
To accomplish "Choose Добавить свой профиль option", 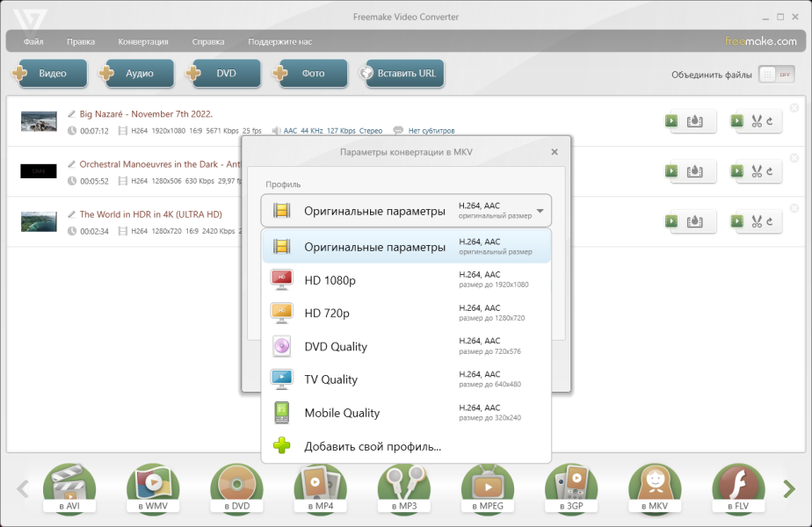I will pyautogui.click(x=407, y=445).
